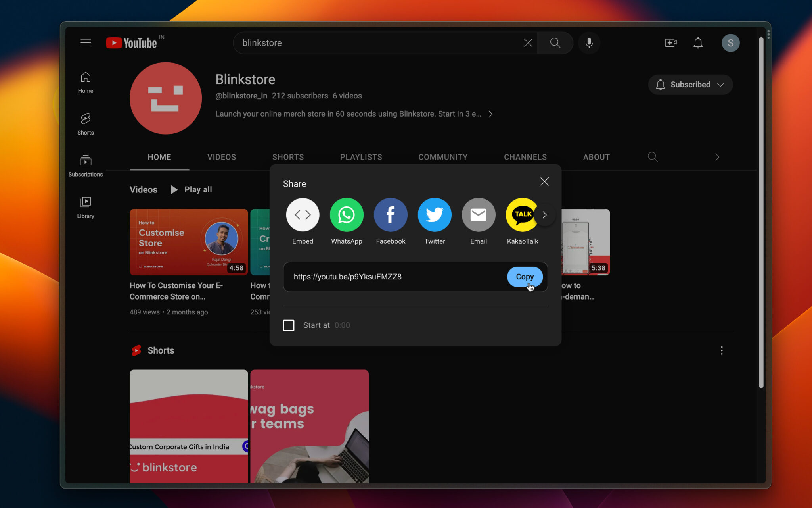Expand channel description arrow
Screen dimensions: 812x508
tap(491, 114)
